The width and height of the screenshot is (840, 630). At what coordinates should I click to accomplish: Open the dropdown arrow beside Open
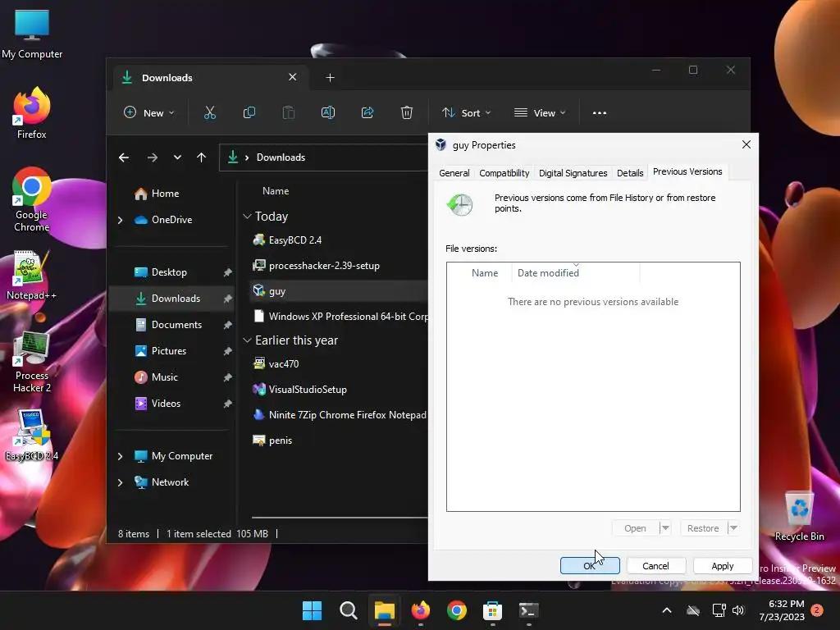[x=664, y=528]
